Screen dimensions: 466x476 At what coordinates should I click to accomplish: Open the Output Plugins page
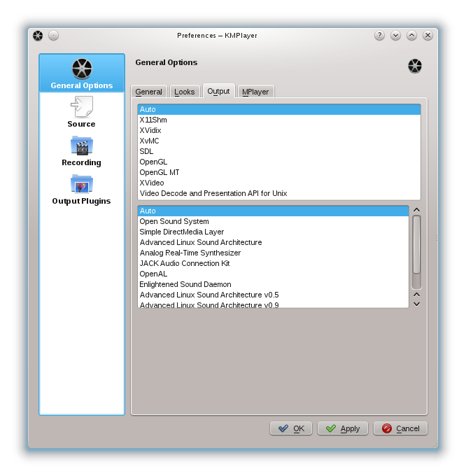tap(81, 190)
